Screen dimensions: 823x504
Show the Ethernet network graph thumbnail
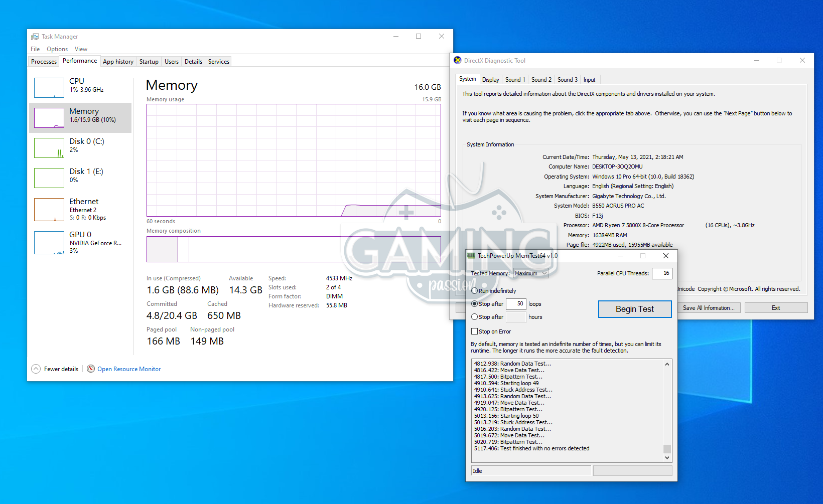click(49, 209)
